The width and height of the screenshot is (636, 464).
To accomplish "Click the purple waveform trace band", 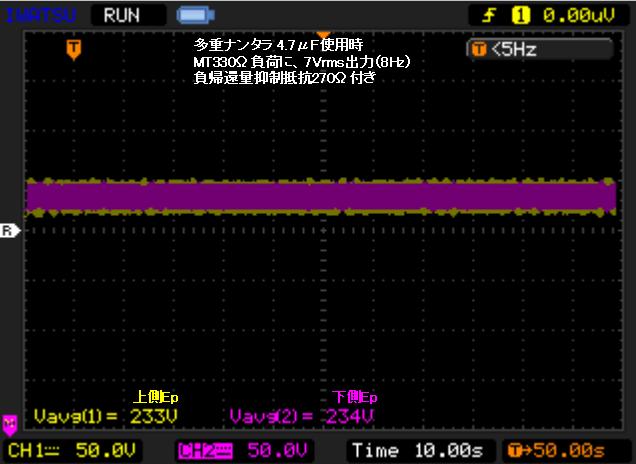I will 320,196.
